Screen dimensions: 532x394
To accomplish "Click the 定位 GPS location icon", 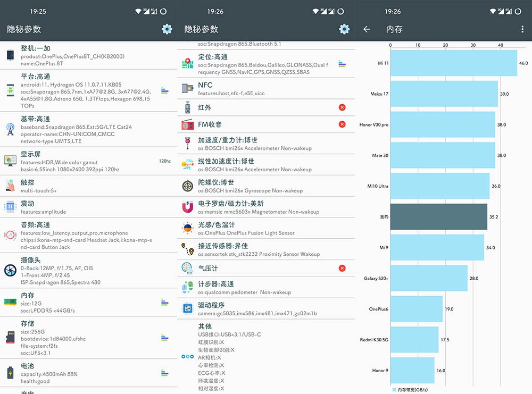I will coord(187,64).
